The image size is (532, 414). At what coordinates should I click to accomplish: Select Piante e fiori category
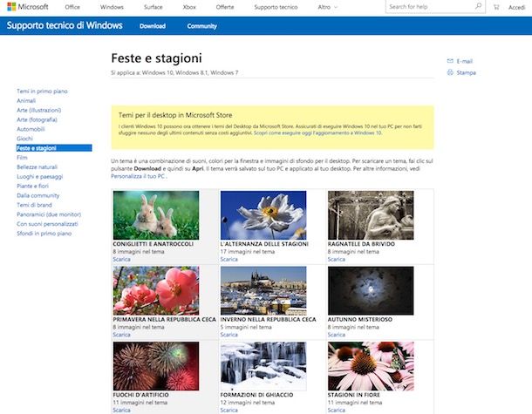click(x=32, y=187)
